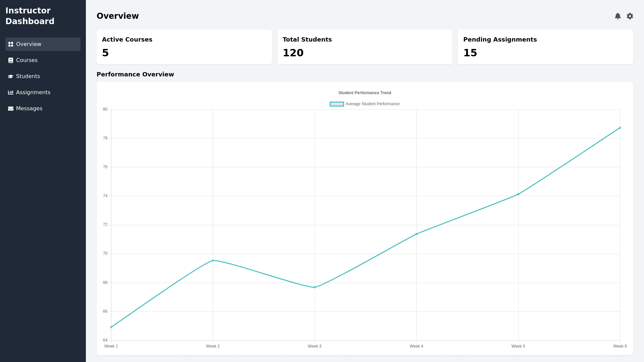This screenshot has height=362, width=644.
Task: Click the Active Courses card
Action: tap(184, 47)
